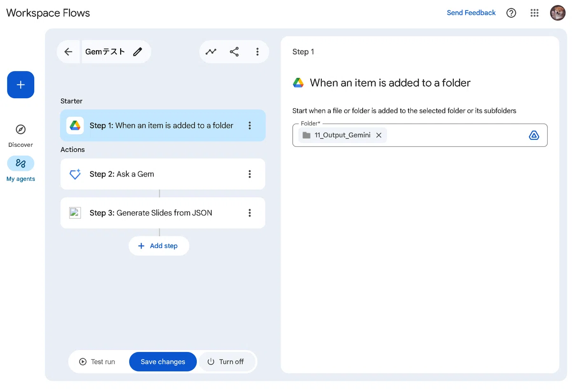Open Step 1 options menu
Image resolution: width=572 pixels, height=392 pixels.
point(249,125)
